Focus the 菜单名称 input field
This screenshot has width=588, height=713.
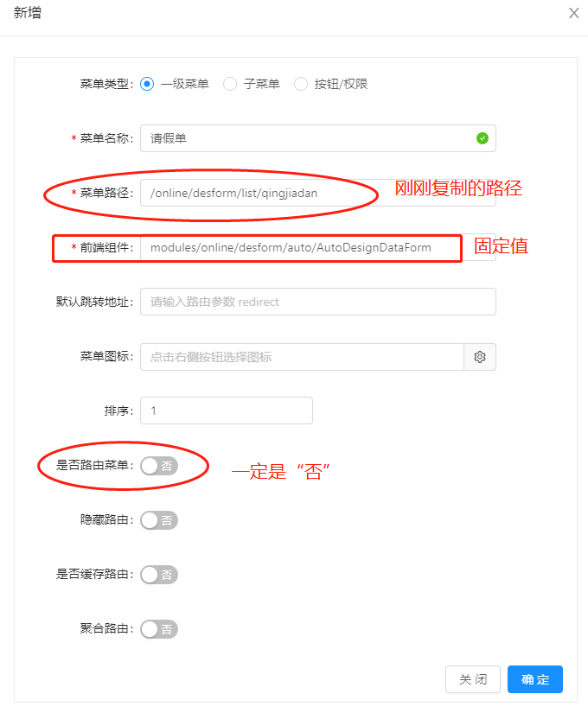click(x=318, y=138)
